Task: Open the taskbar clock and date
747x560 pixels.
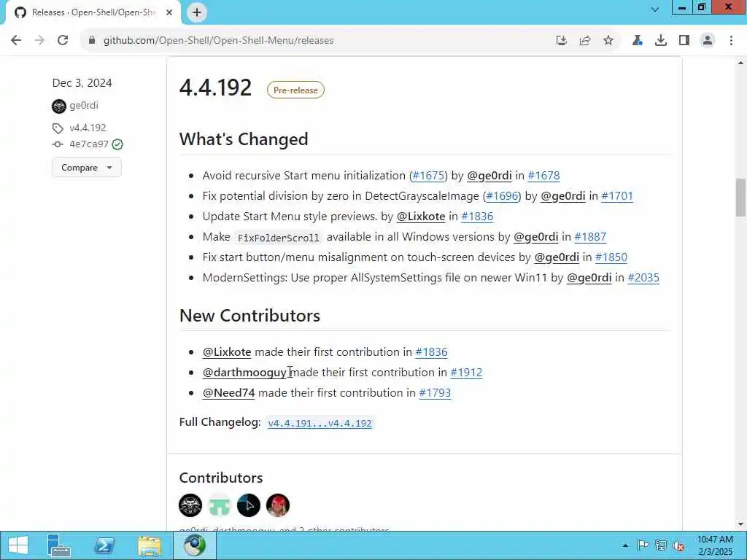Action: pyautogui.click(x=715, y=545)
